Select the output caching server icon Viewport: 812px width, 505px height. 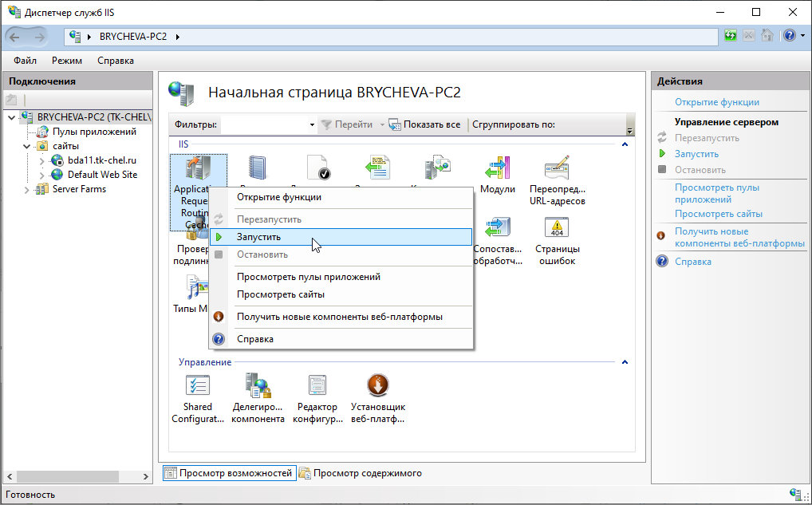click(x=438, y=168)
